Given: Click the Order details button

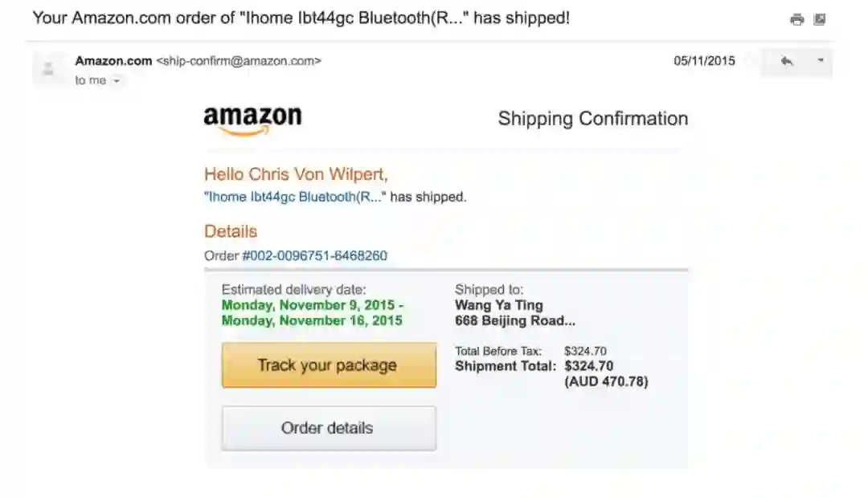Looking at the screenshot, I should click(x=328, y=428).
